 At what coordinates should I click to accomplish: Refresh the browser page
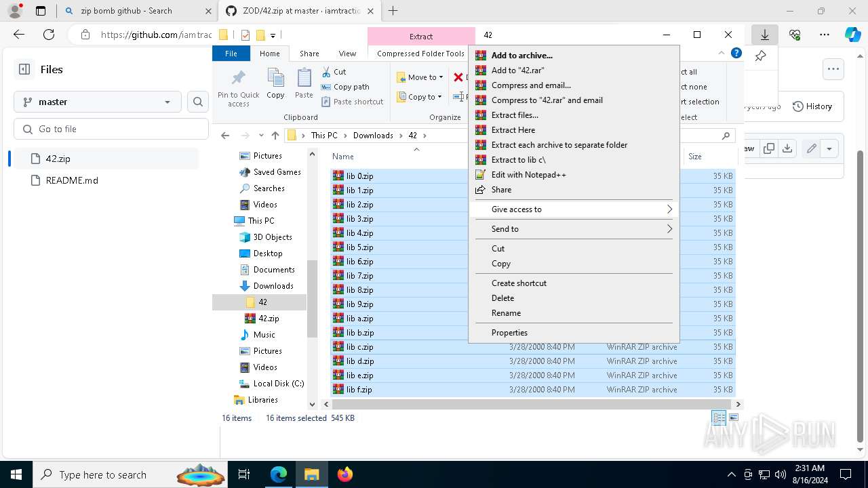(49, 35)
